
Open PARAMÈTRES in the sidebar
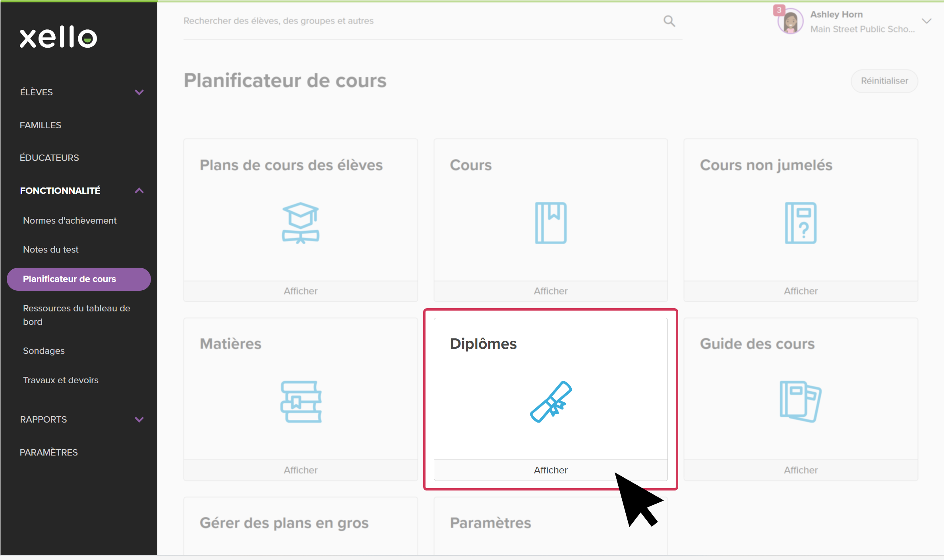[x=49, y=452]
